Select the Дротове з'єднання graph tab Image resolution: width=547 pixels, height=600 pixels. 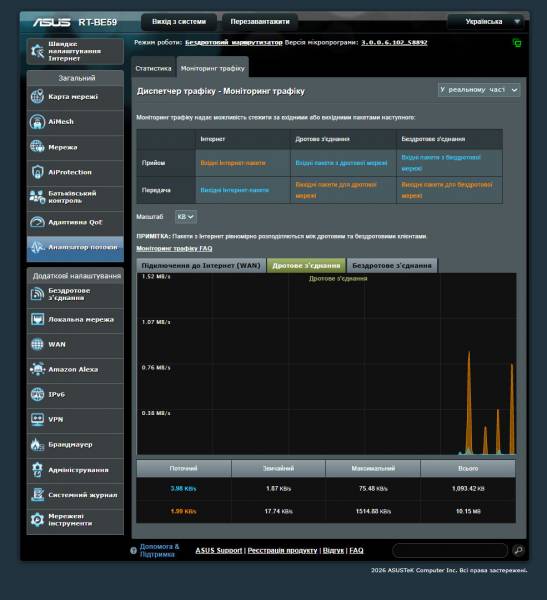tap(306, 265)
